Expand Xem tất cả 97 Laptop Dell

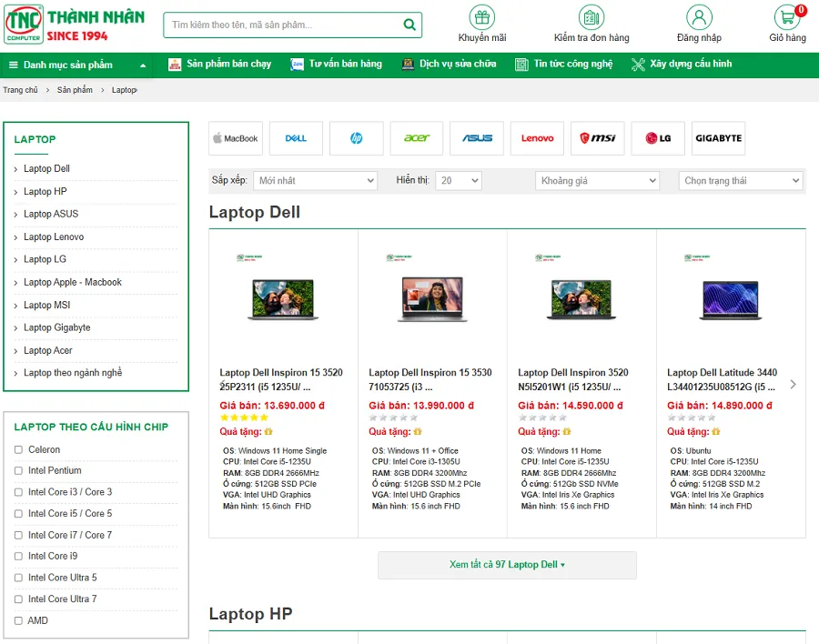pyautogui.click(x=507, y=565)
